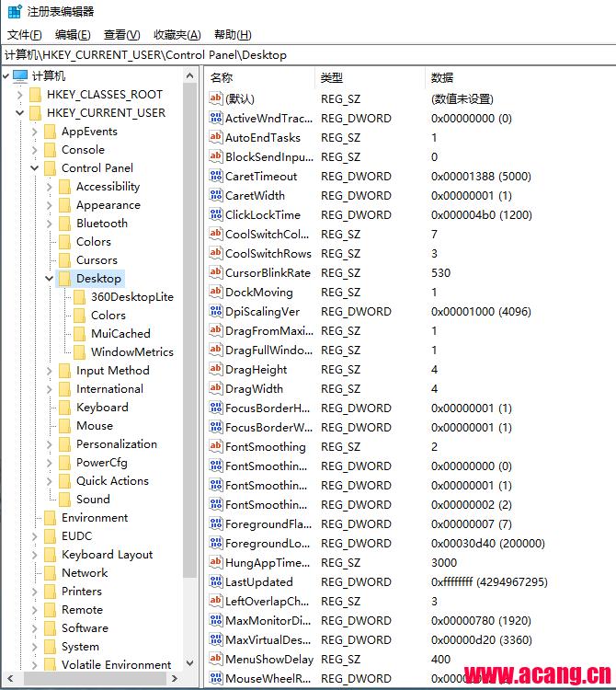Collapse the Desktop key
616x690 pixels.
point(50,279)
